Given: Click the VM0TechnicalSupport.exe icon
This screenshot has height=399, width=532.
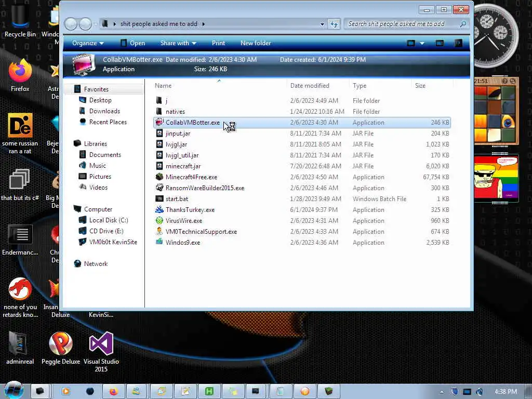Looking at the screenshot, I should pyautogui.click(x=159, y=231).
